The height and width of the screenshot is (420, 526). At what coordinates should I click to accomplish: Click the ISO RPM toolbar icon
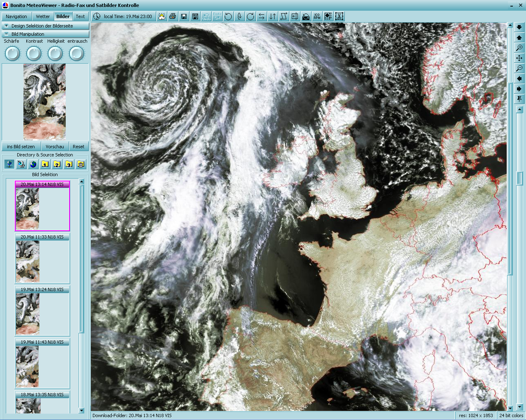pos(317,16)
